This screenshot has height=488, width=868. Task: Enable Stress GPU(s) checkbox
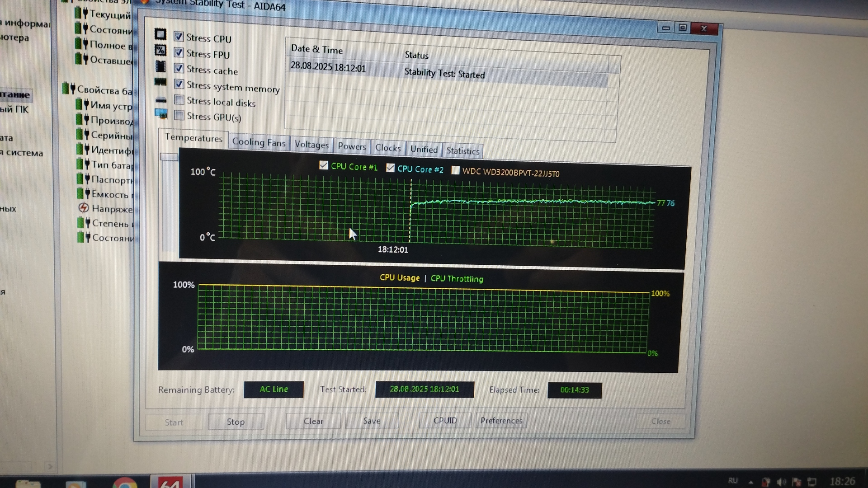point(179,116)
